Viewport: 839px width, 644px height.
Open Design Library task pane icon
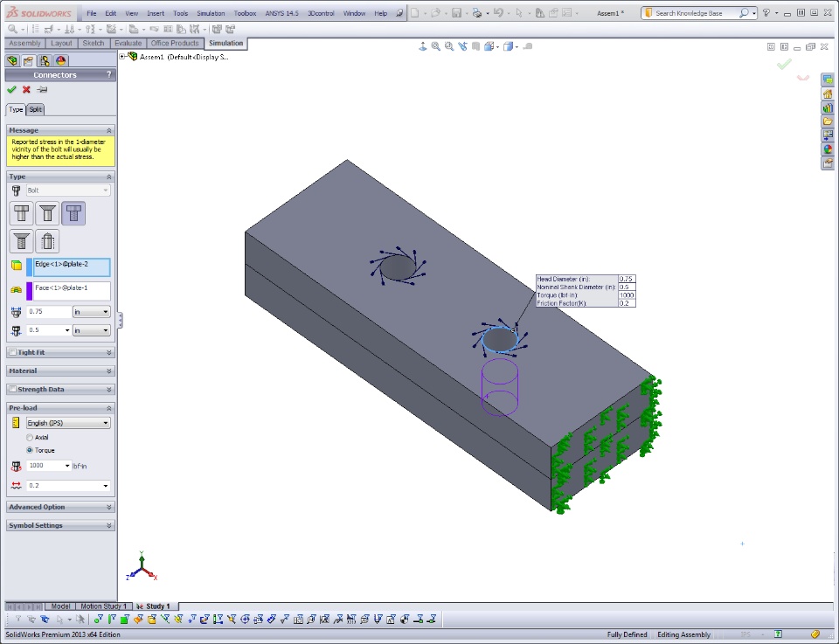coord(828,107)
